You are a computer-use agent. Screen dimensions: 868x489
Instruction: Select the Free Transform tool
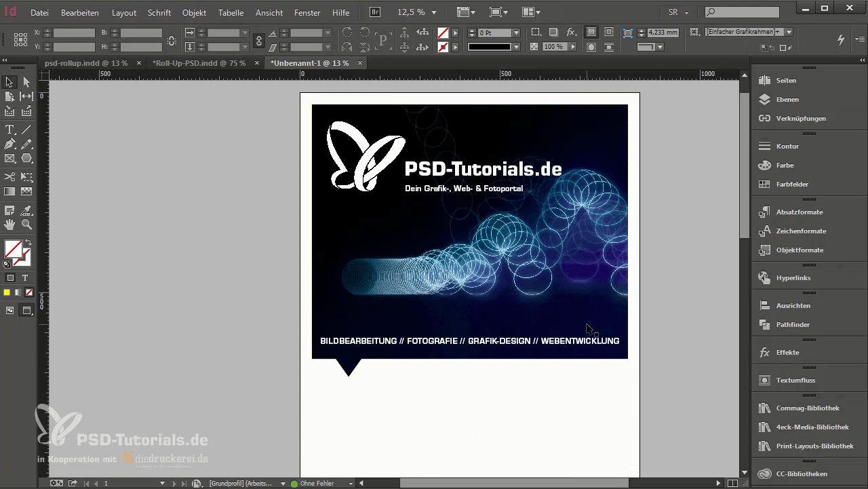pos(26,177)
